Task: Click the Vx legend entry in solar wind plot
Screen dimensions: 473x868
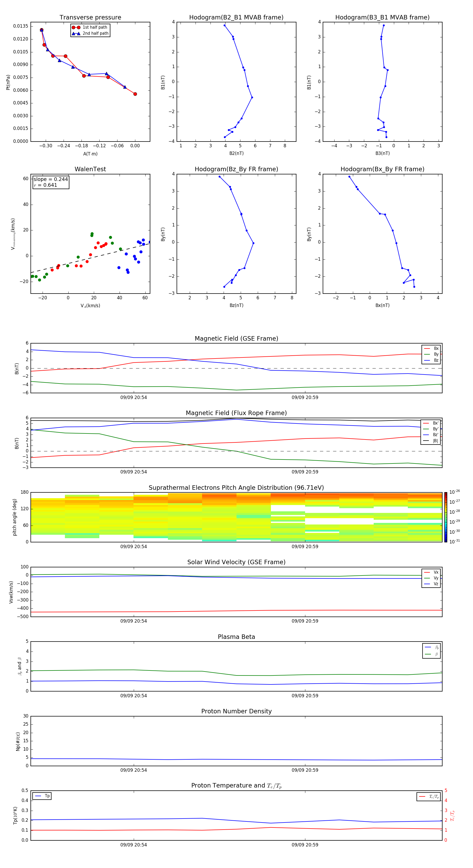Action: point(431,572)
